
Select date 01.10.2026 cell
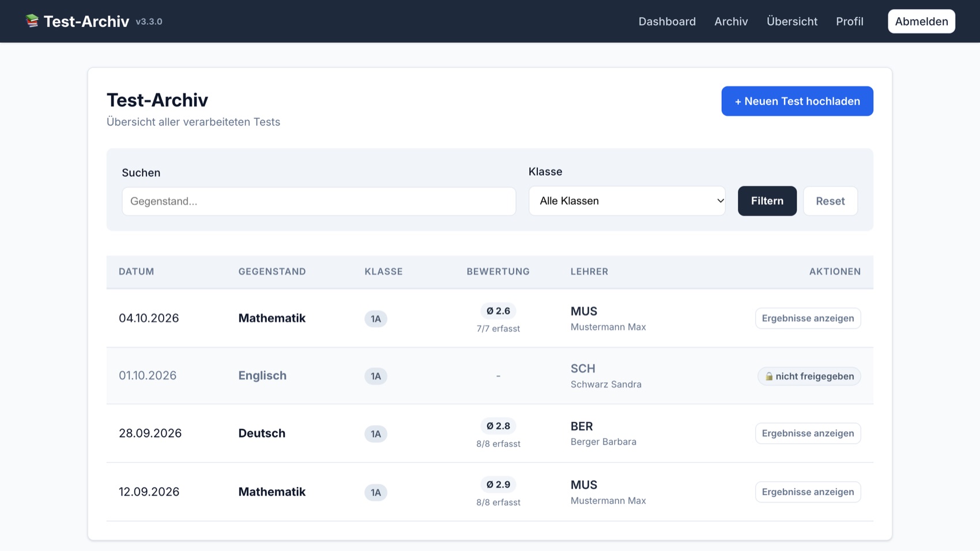[148, 376]
